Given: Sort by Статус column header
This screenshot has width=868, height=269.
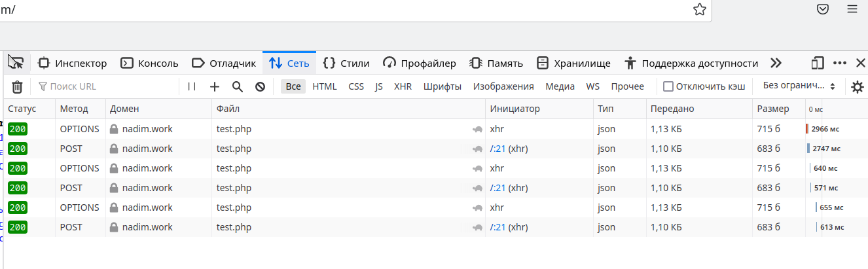Looking at the screenshot, I should tap(29, 109).
